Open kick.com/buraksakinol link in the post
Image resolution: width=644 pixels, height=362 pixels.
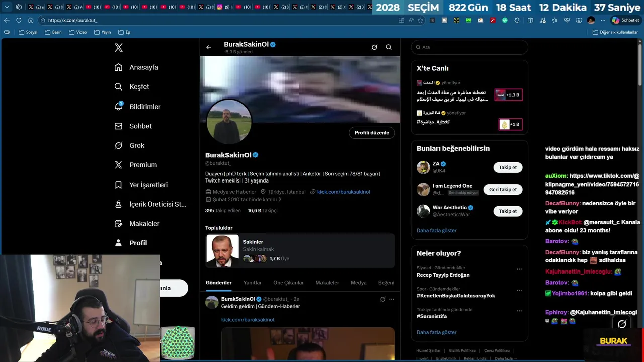[x=248, y=320]
